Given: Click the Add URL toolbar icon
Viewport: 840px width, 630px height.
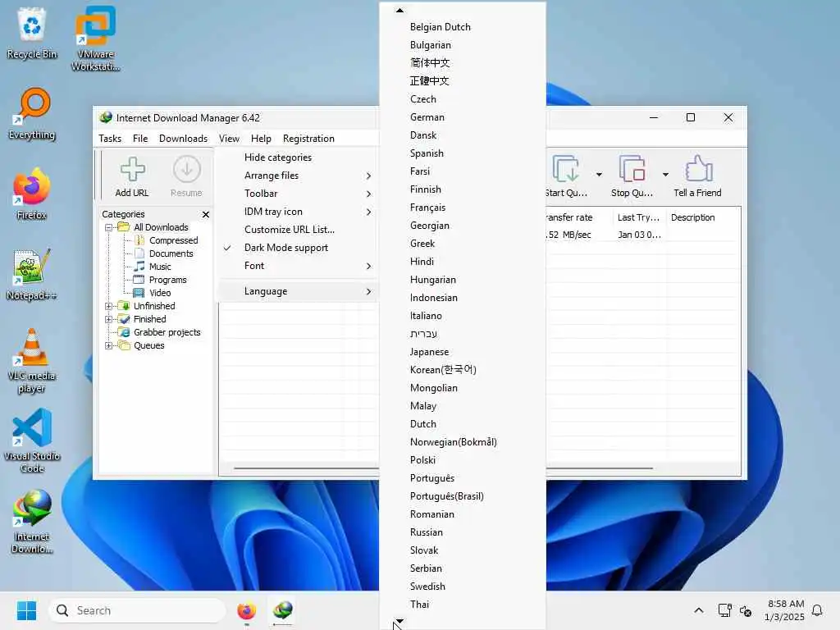Looking at the screenshot, I should [x=132, y=176].
